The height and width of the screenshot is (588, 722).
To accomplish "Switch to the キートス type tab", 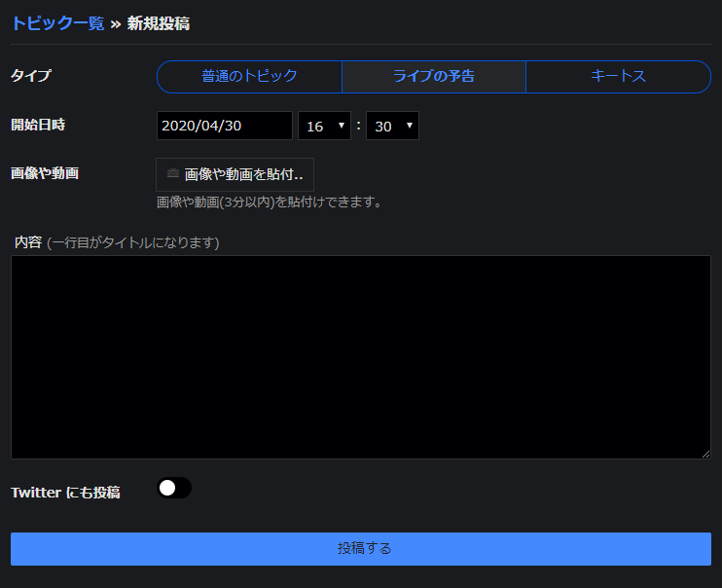I will [618, 77].
